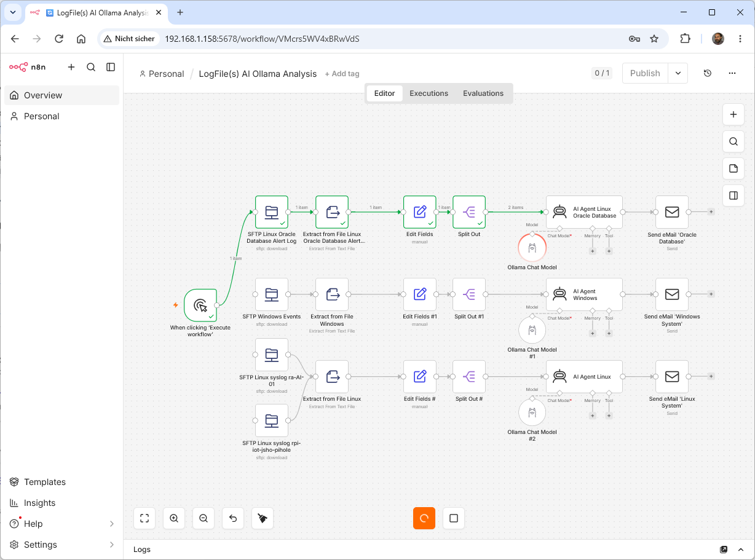Add a node with the canvas plus button
This screenshot has height=560, width=755.
click(x=733, y=114)
